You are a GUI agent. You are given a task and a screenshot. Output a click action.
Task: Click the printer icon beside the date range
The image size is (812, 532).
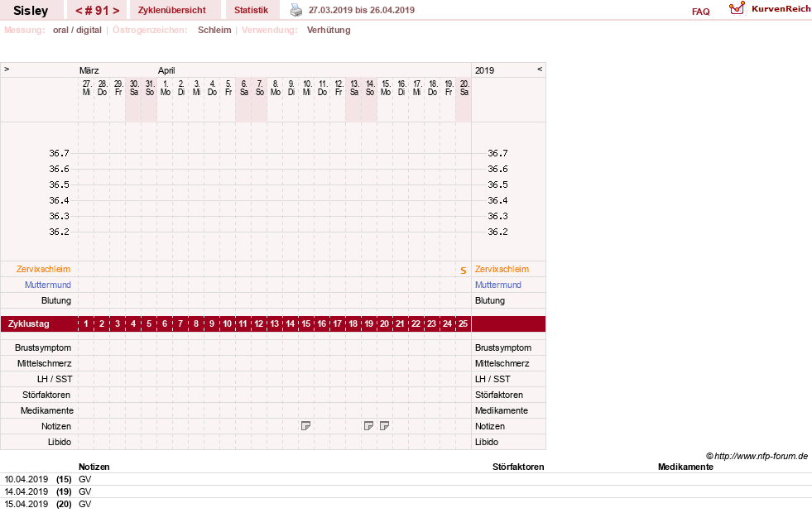[x=295, y=10]
